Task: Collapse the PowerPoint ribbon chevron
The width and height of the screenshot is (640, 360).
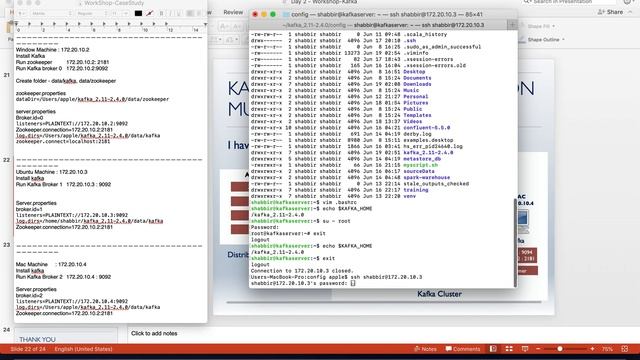Action: point(631,12)
